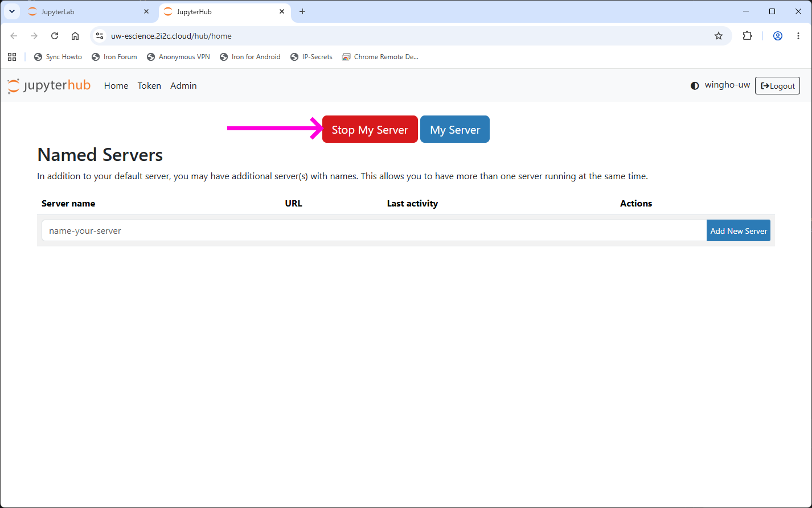Open Anonymous VPN bookmark
This screenshot has height=508, width=812.
[178, 57]
